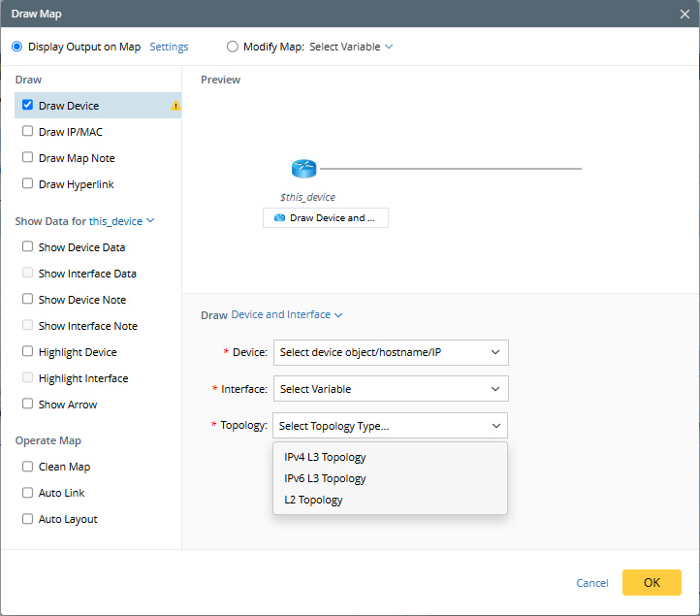This screenshot has height=616, width=700.
Task: Expand the Device and Interface draw type
Action: tap(287, 315)
